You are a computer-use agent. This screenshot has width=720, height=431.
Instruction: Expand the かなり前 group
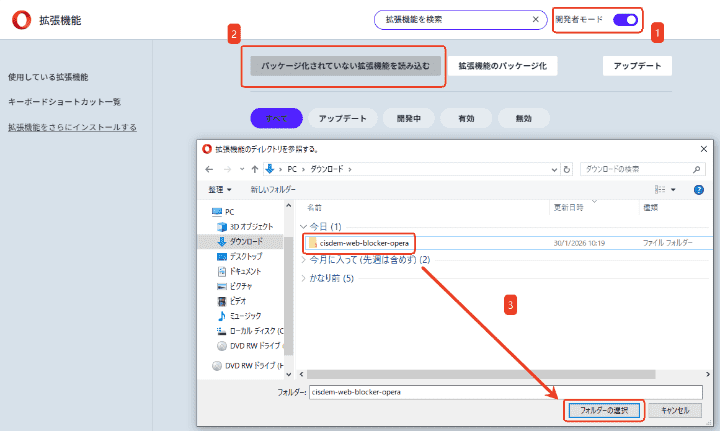tap(304, 278)
